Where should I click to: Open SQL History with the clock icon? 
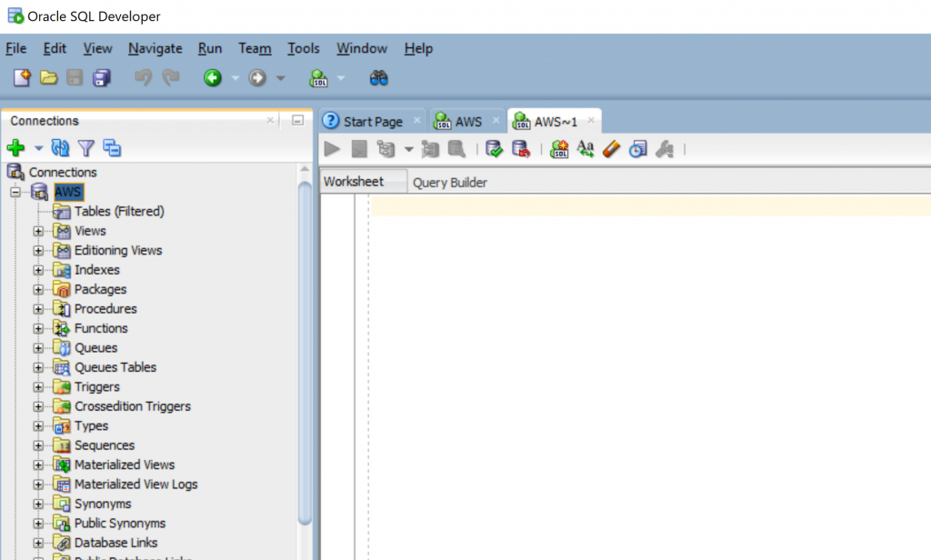point(637,149)
